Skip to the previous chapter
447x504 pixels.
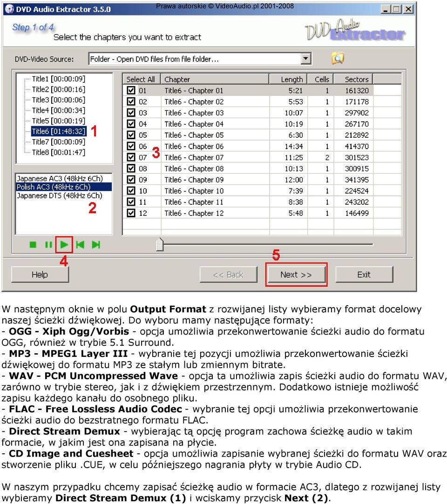click(x=80, y=245)
